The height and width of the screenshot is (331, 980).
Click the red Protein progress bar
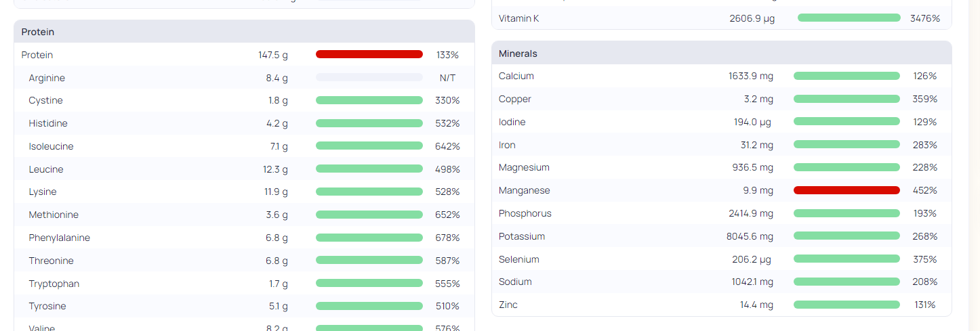click(x=369, y=54)
